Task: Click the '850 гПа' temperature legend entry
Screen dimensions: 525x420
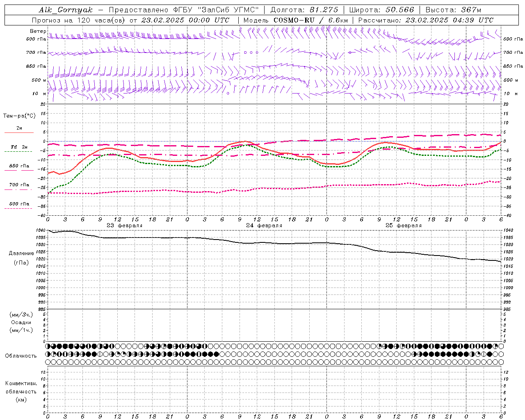Action: pos(19,166)
